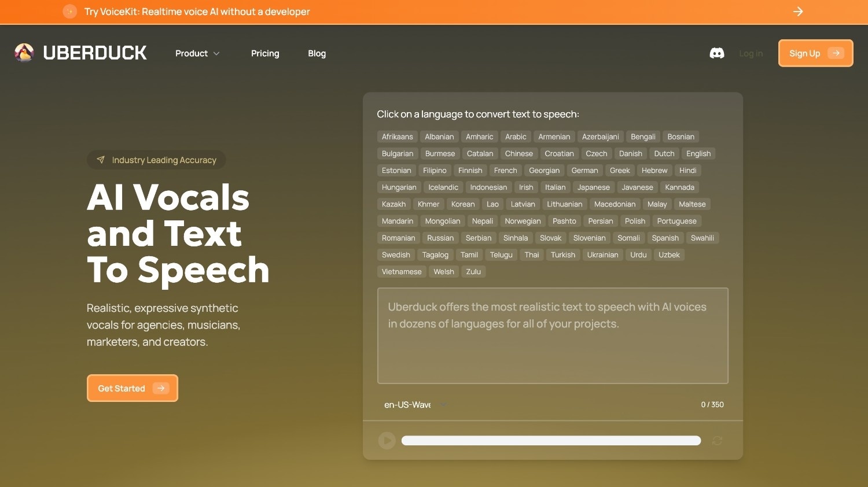Select Japanese as the language
868x487 pixels.
click(594, 187)
